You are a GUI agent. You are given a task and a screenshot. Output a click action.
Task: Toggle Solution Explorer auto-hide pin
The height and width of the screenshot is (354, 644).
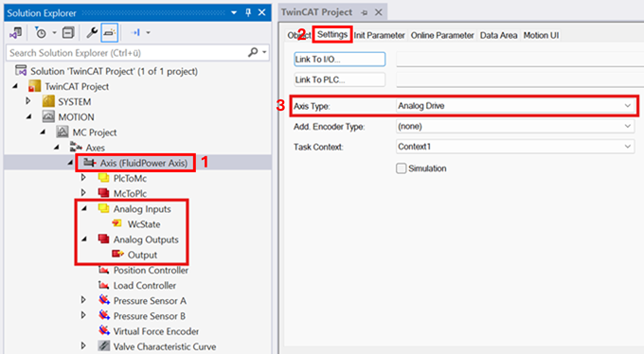click(248, 12)
